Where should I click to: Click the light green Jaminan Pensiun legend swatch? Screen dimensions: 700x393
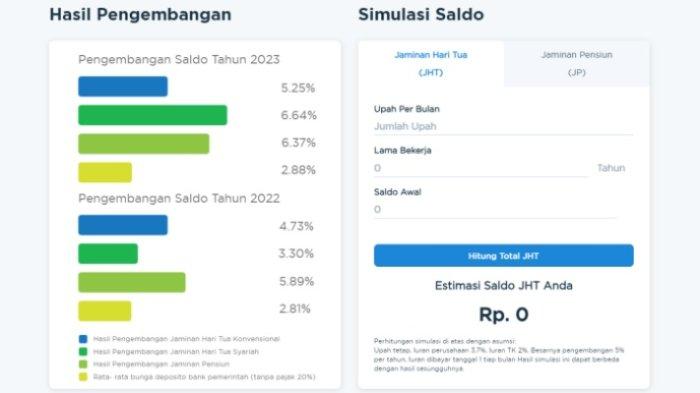pyautogui.click(x=83, y=364)
